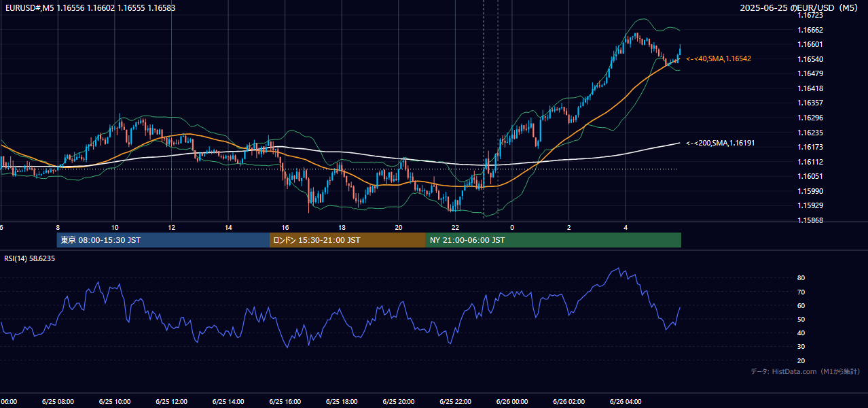The width and height of the screenshot is (868, 408).
Task: Click RSI scale value 50
Action: pyautogui.click(x=801, y=320)
